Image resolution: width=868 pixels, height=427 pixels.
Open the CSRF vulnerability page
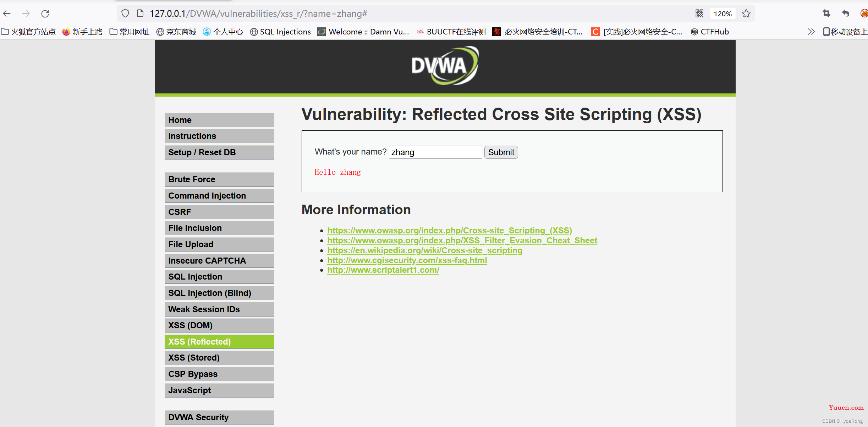(x=219, y=212)
